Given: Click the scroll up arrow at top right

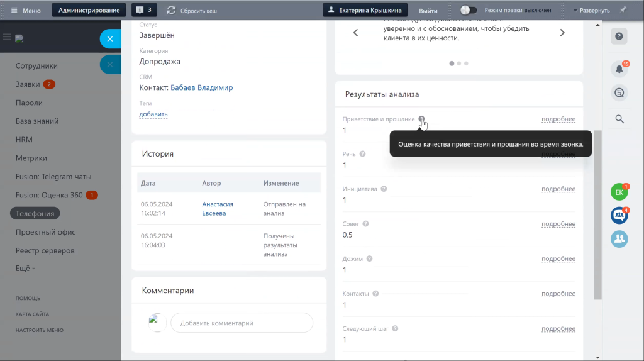Looking at the screenshot, I should (x=597, y=25).
